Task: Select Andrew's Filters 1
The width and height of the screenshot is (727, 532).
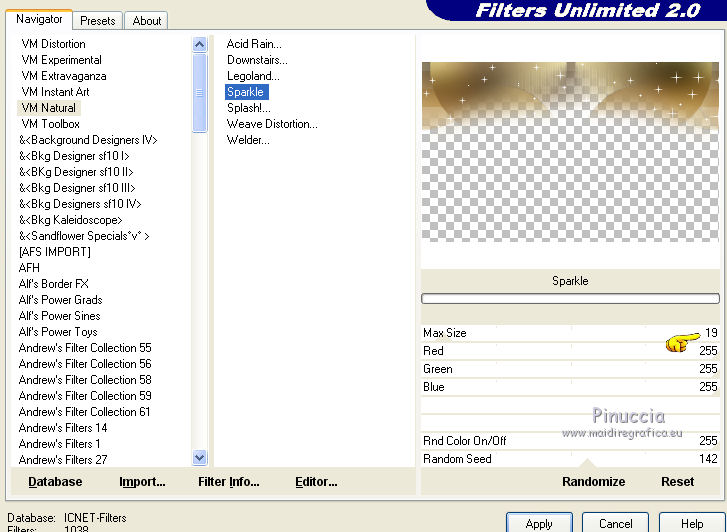Action: (59, 444)
